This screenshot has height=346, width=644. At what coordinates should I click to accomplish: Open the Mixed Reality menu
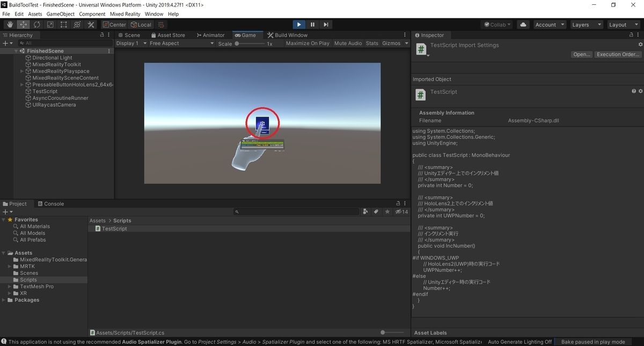click(125, 14)
